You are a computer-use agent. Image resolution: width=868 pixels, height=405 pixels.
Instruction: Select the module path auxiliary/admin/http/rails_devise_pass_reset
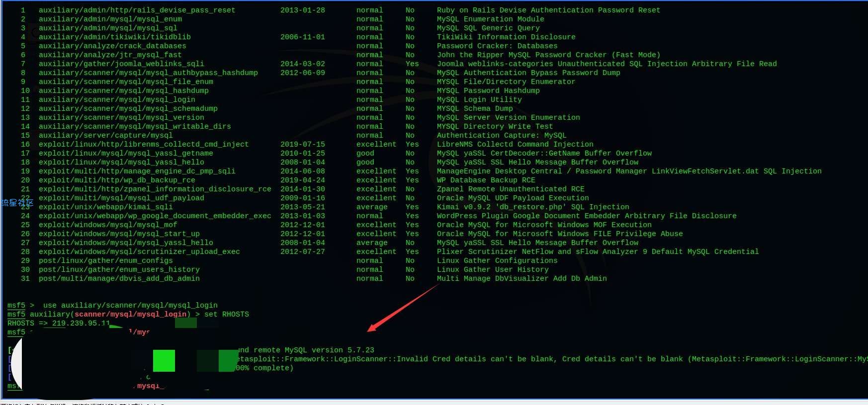[137, 10]
